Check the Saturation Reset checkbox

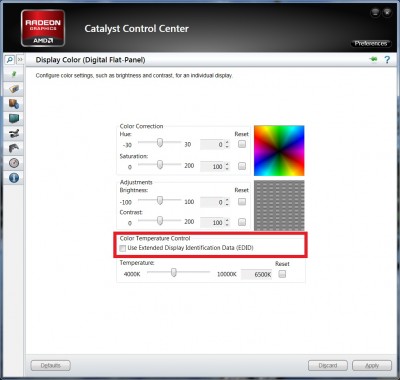pyautogui.click(x=242, y=166)
